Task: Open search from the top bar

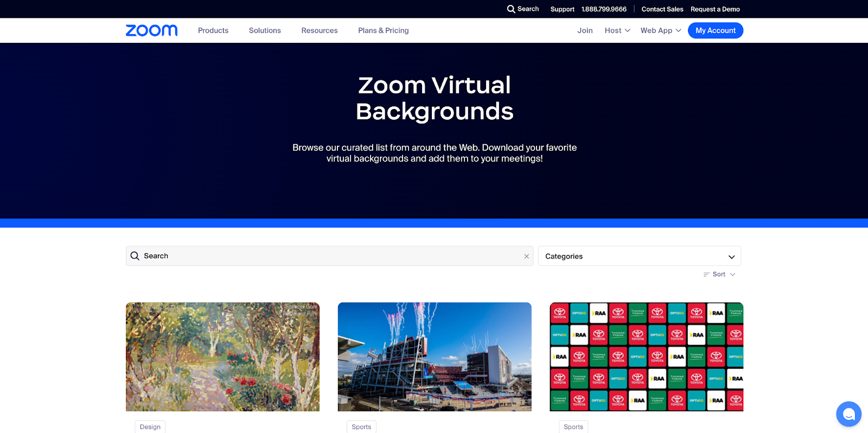Action: tap(523, 9)
